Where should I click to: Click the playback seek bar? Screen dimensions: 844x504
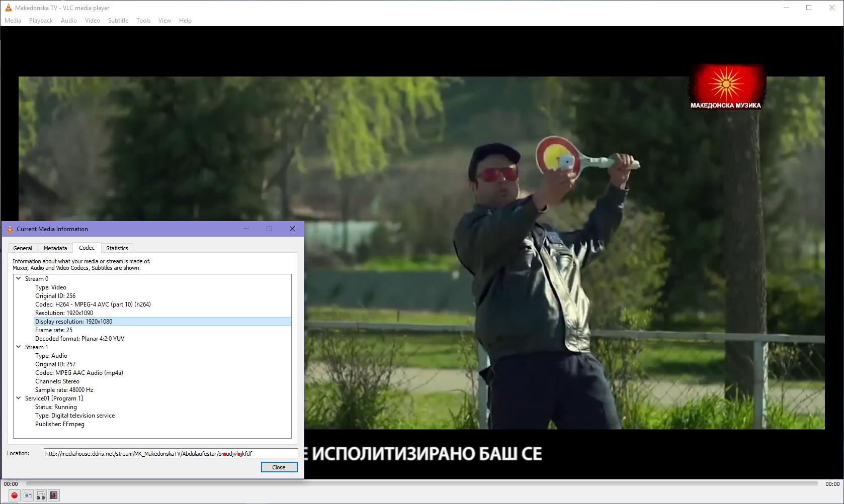(x=422, y=484)
